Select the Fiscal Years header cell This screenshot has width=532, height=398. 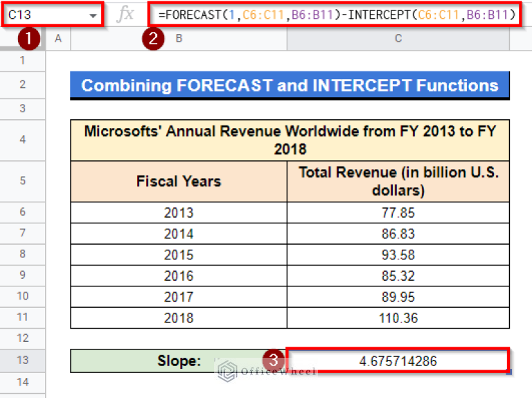click(x=179, y=182)
